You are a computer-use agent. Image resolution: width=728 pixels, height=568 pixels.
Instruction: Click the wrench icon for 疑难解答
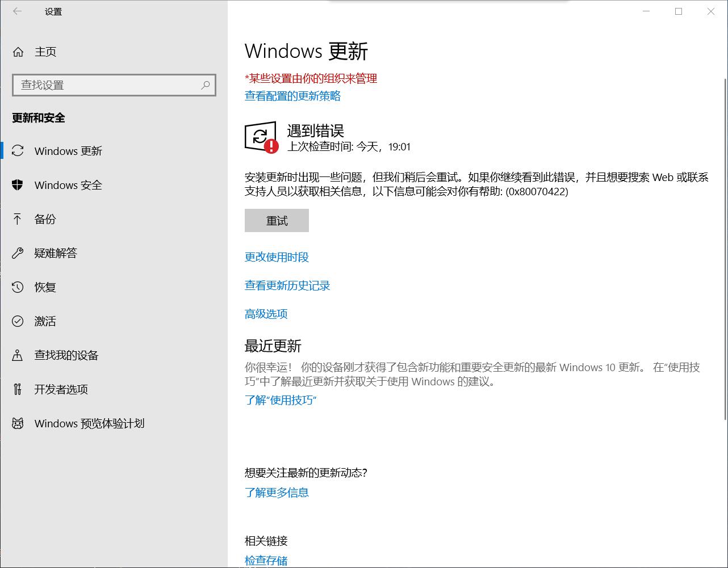click(x=18, y=253)
